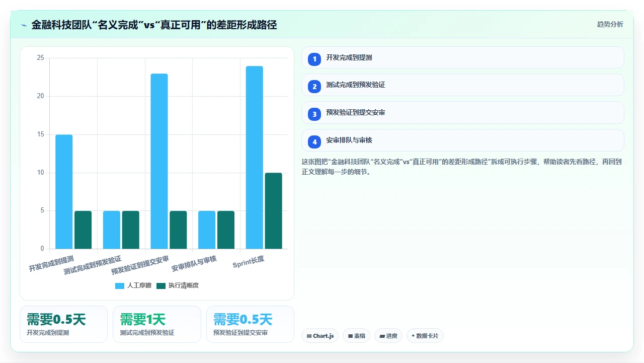Toggle the 执行清晰度 legend series
The image size is (644, 363).
[x=178, y=285]
